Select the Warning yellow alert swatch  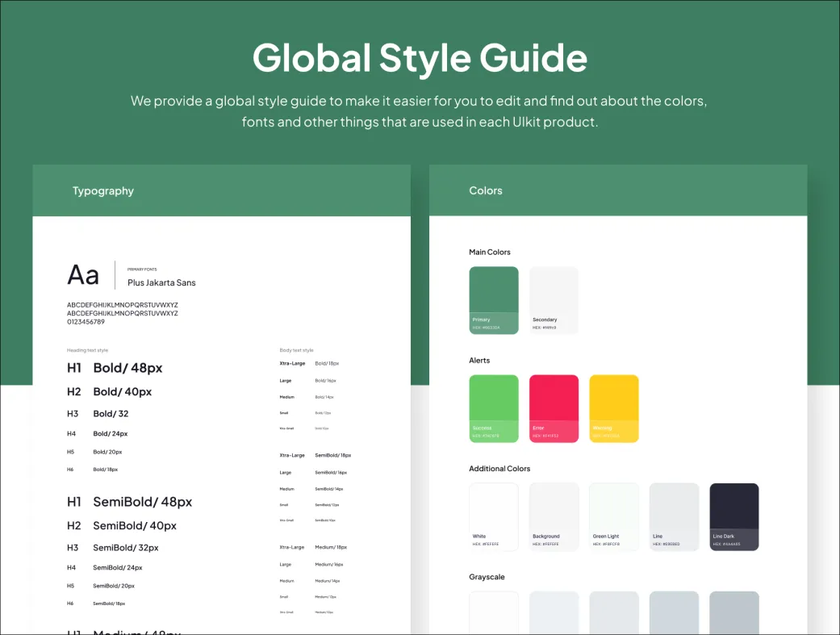613,408
